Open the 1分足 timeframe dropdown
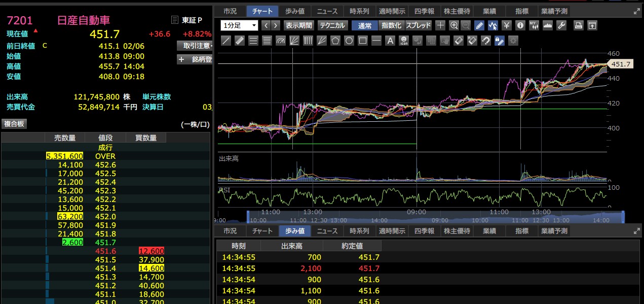 point(240,25)
